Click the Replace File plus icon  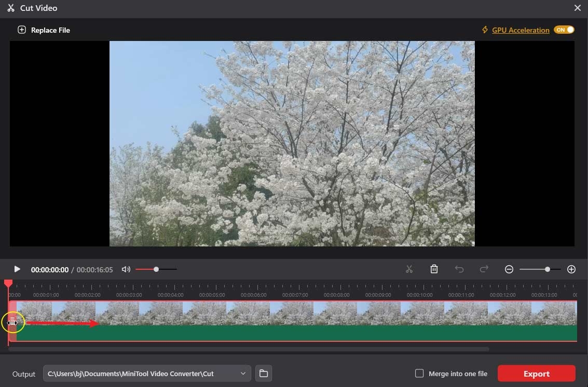[22, 30]
